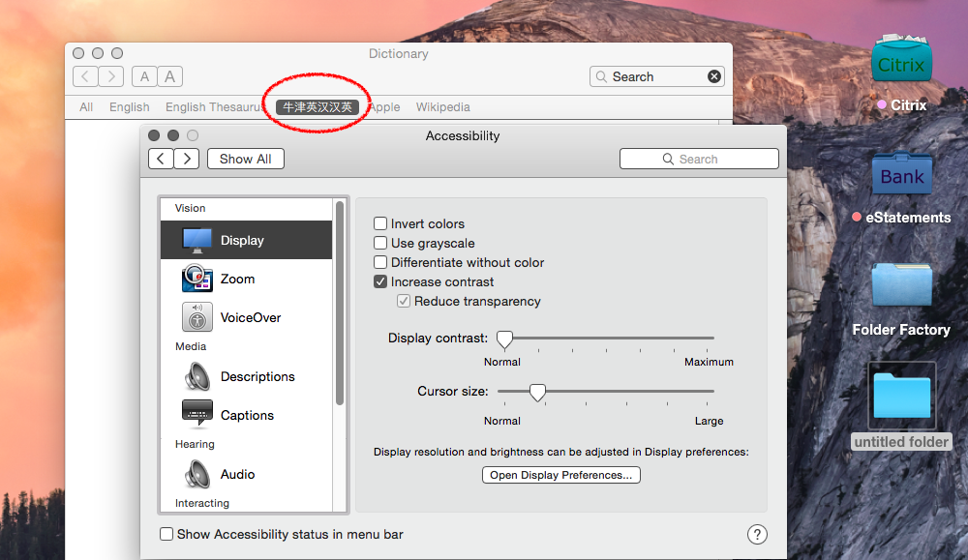Image resolution: width=968 pixels, height=560 pixels.
Task: Click the Accessibility window title
Action: click(463, 135)
